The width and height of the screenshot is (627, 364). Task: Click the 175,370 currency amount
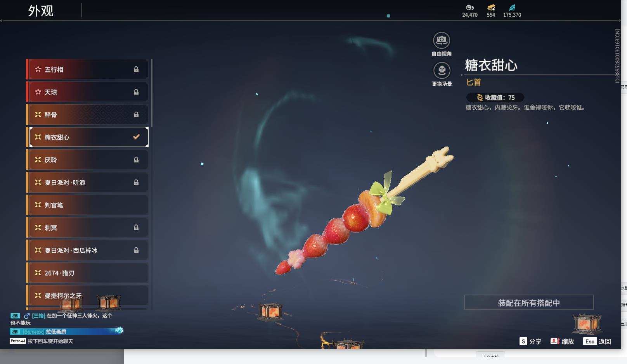pyautogui.click(x=512, y=15)
